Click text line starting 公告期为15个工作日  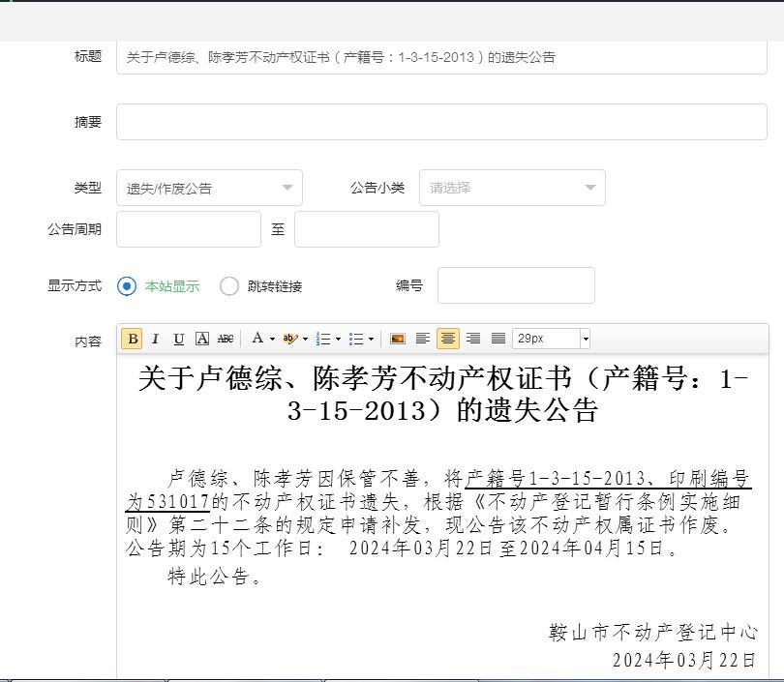(402, 549)
